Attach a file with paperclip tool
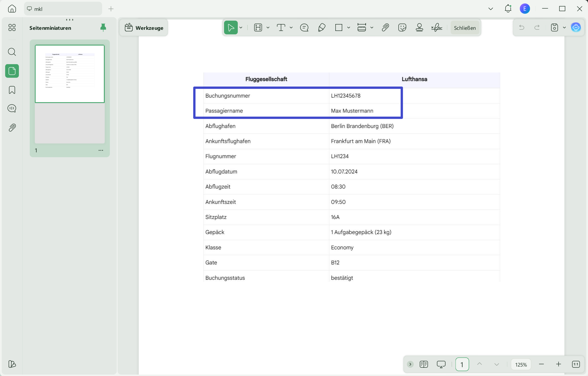 pos(385,27)
